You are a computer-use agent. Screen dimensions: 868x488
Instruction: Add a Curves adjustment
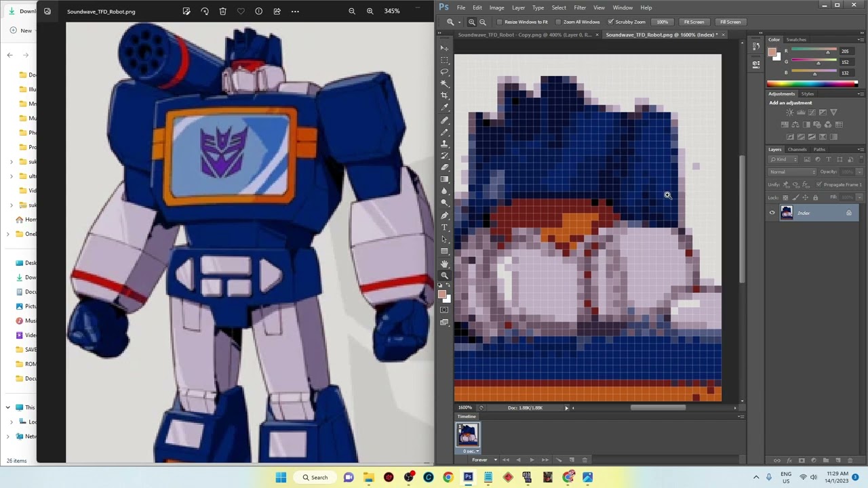(812, 113)
